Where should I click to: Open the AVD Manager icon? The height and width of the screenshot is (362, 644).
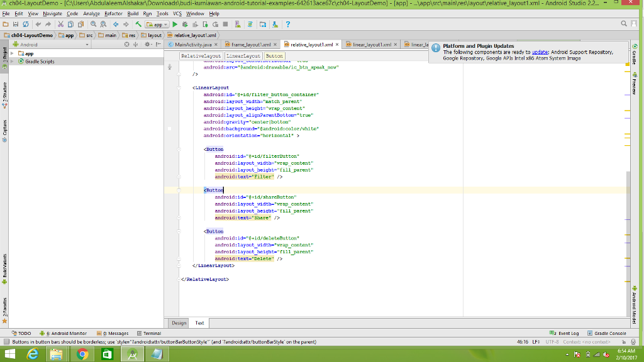pos(237,25)
